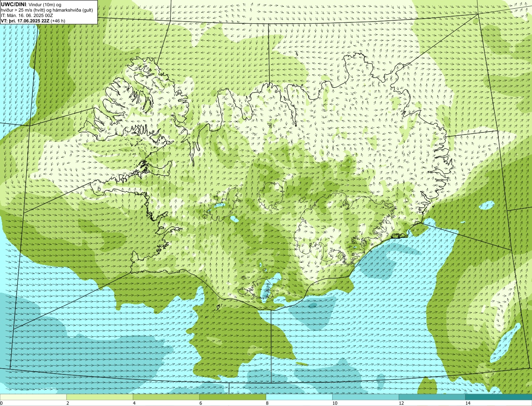Click the legend label "6"
532x406 pixels.
tap(200, 403)
